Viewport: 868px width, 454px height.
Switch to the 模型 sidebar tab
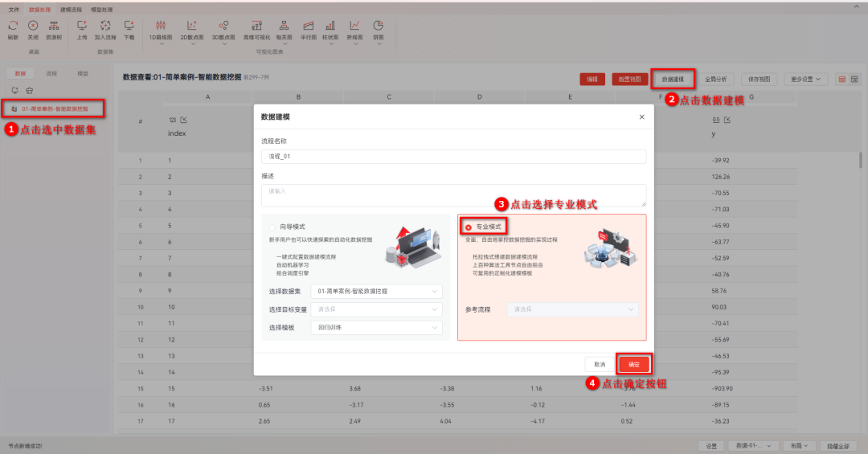(x=83, y=74)
